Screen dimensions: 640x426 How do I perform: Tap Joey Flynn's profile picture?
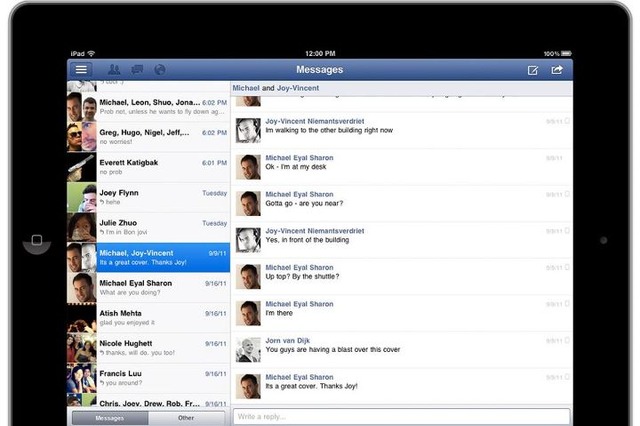(x=82, y=197)
